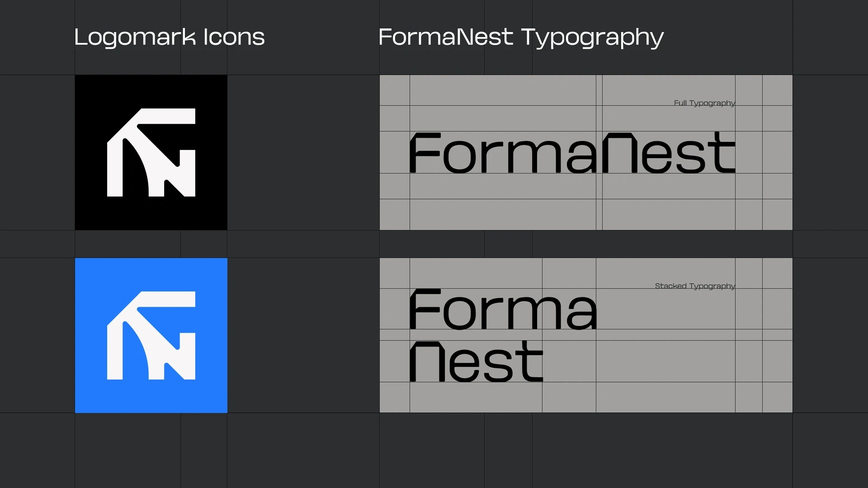The image size is (868, 488).
Task: Select the "Logomark Icons" heading
Action: coord(169,37)
